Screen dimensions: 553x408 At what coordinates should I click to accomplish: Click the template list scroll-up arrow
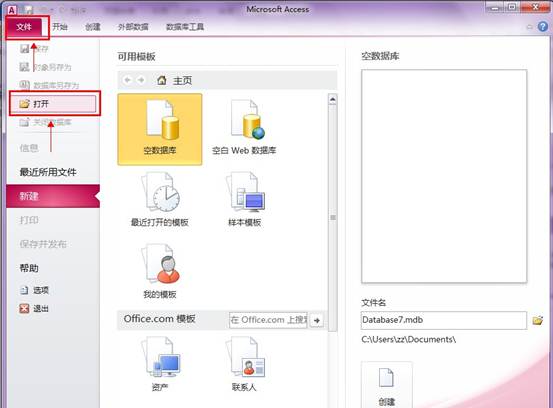[332, 100]
